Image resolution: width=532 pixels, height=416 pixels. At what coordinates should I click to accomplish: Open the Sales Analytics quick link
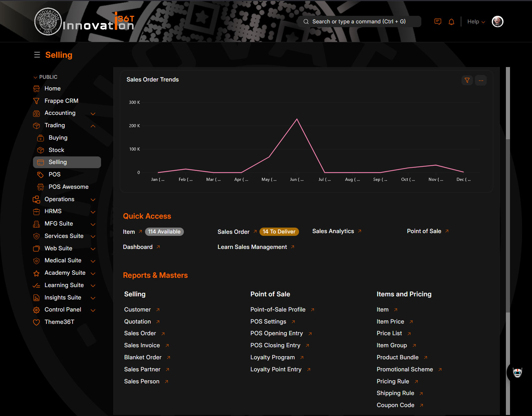(x=333, y=231)
